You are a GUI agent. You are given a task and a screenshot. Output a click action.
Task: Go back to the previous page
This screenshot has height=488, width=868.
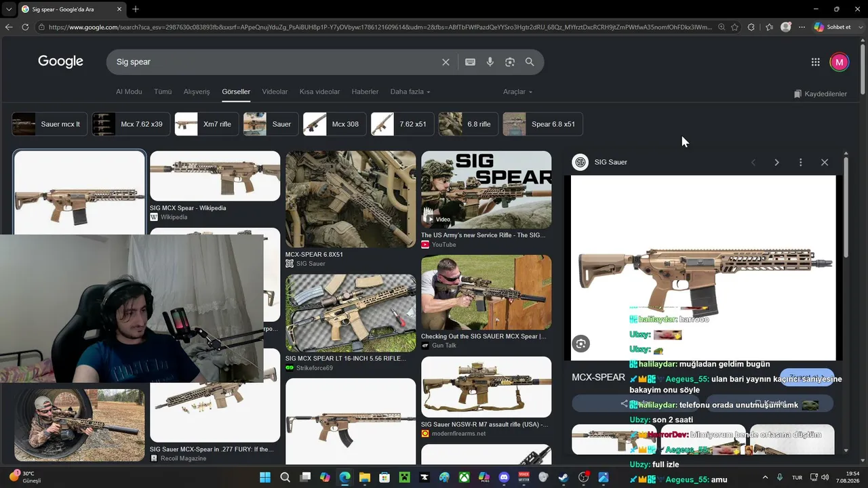[x=9, y=27]
